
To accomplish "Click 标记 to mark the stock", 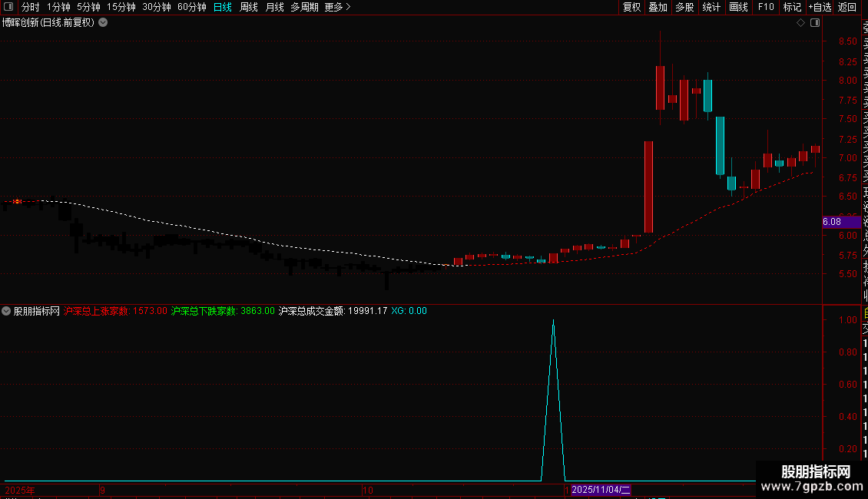I will tap(792, 7).
